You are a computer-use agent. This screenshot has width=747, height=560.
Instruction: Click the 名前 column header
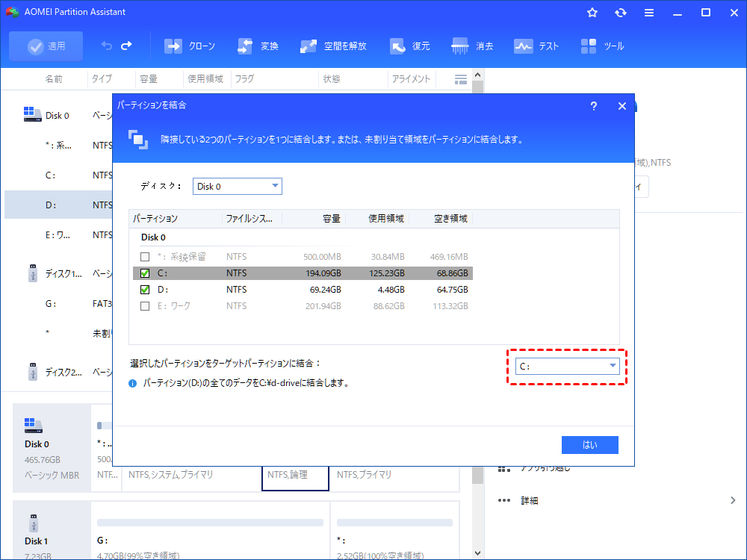click(53, 79)
